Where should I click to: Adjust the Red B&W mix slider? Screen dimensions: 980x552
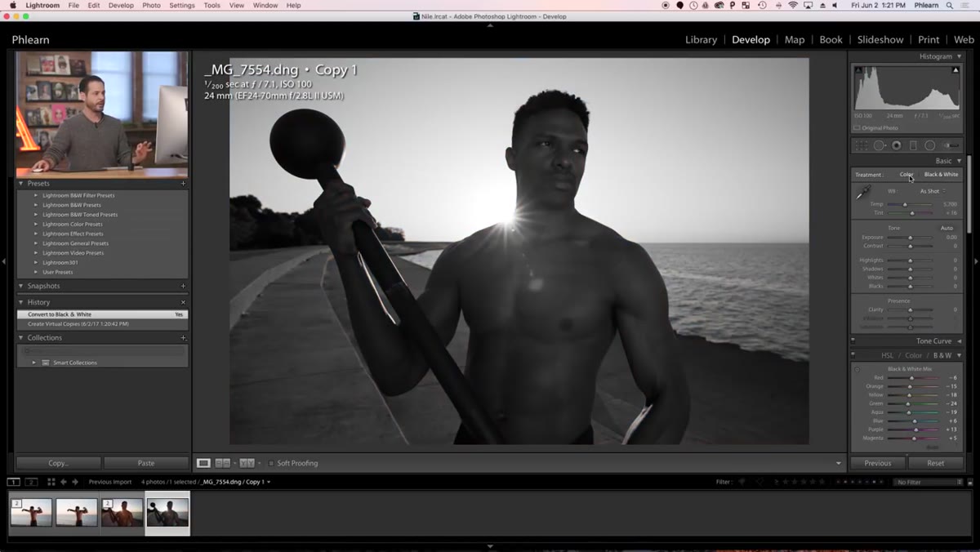point(913,378)
